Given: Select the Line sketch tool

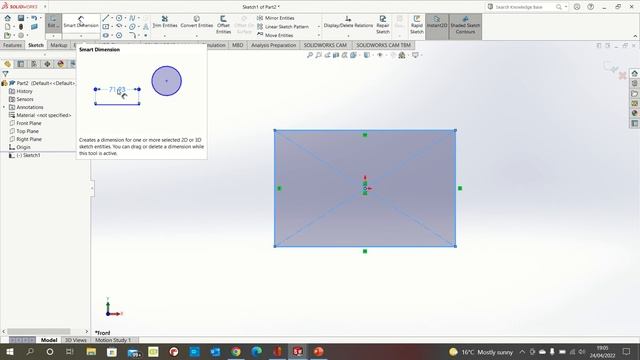Looking at the screenshot, I should [x=106, y=18].
